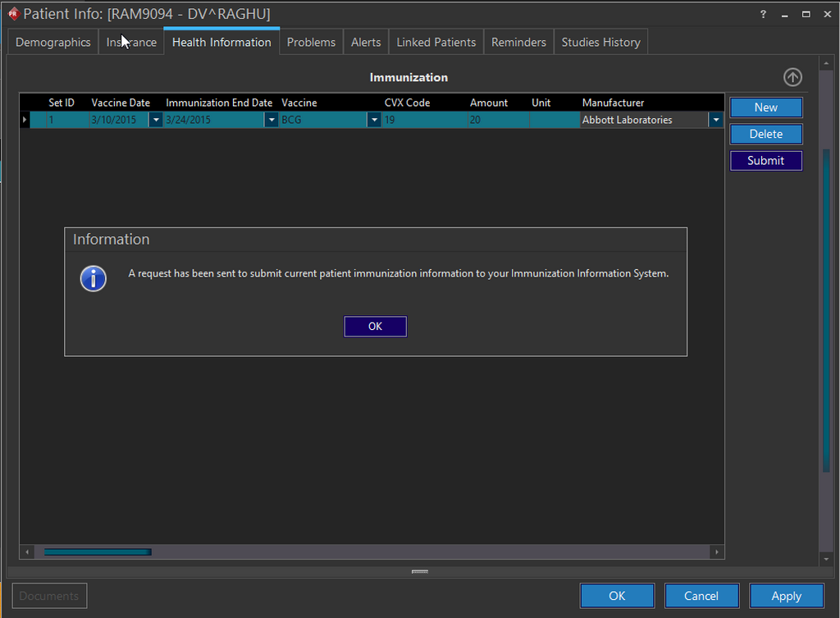Screen dimensions: 840x618
Task: Click the horizontal scrollbar thumb below the grid
Action: click(x=97, y=552)
